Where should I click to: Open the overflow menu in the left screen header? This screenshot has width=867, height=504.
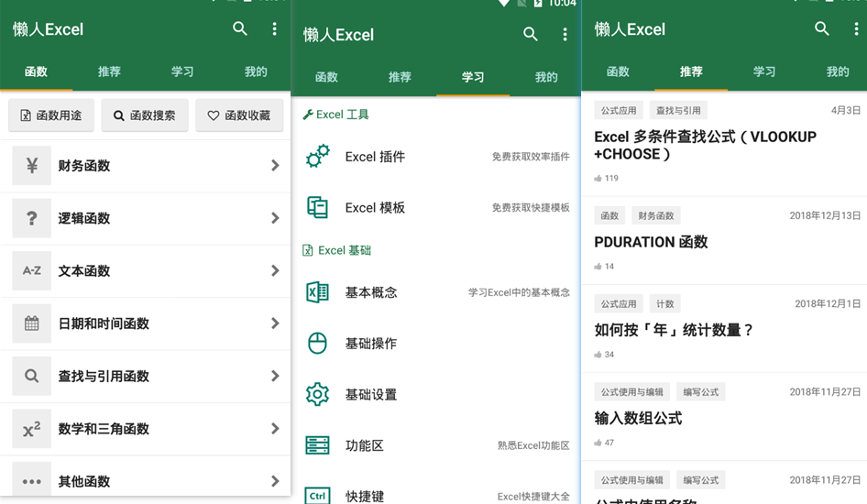274,28
